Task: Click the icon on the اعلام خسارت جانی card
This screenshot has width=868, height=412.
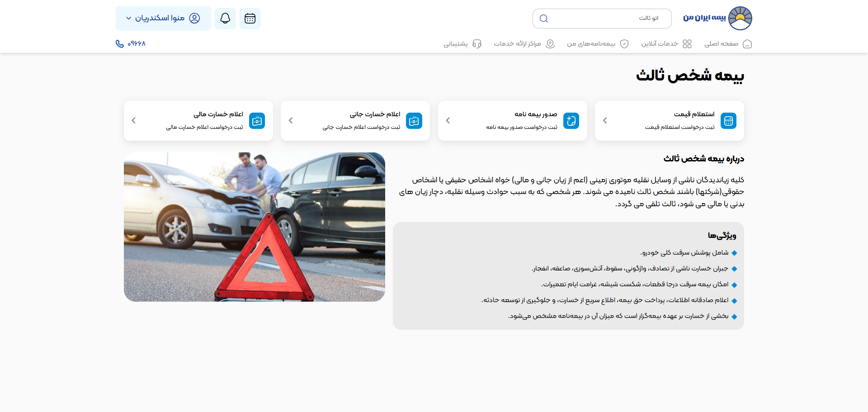Action: pyautogui.click(x=414, y=121)
